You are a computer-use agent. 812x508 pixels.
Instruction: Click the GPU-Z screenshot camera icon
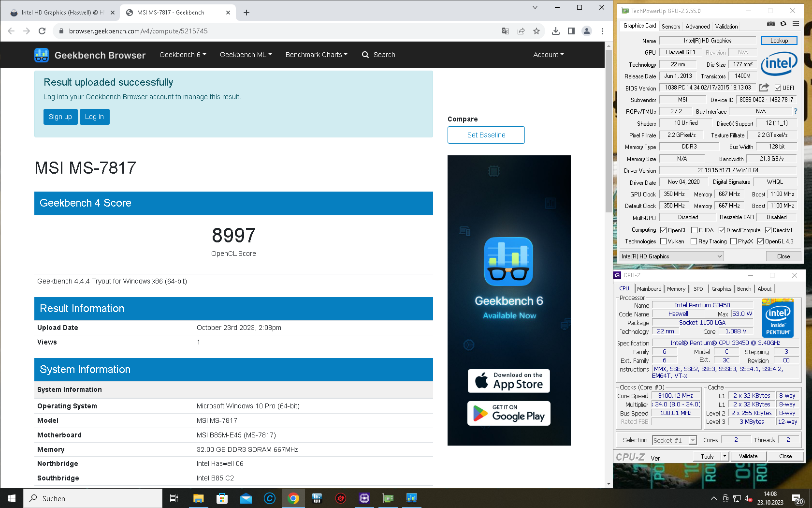pyautogui.click(x=771, y=24)
